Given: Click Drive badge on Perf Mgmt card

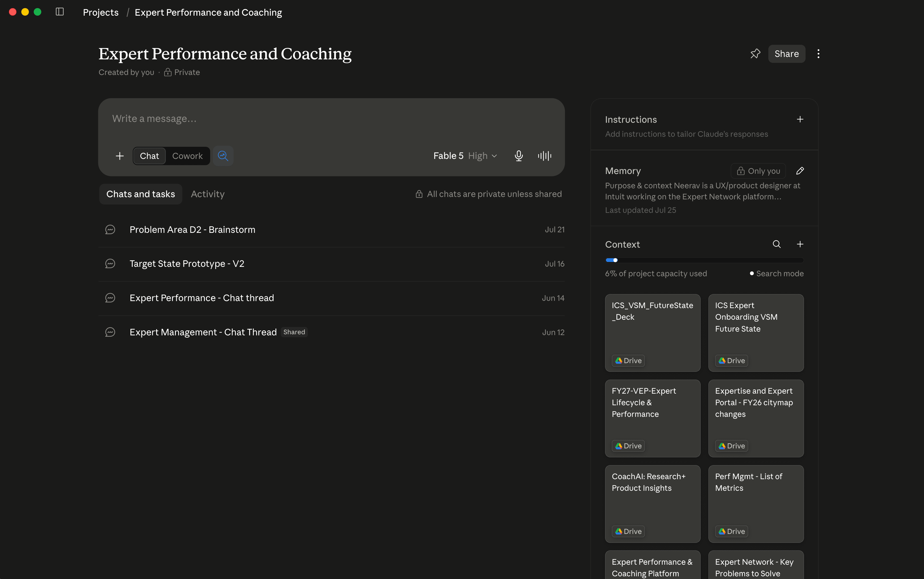Looking at the screenshot, I should pyautogui.click(x=731, y=532).
